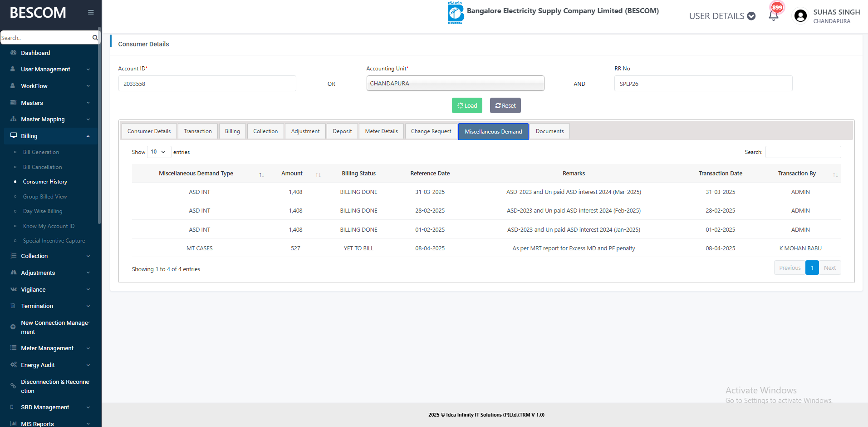Click the Billing monitor icon
Screen dimensions: 868x427
point(14,136)
